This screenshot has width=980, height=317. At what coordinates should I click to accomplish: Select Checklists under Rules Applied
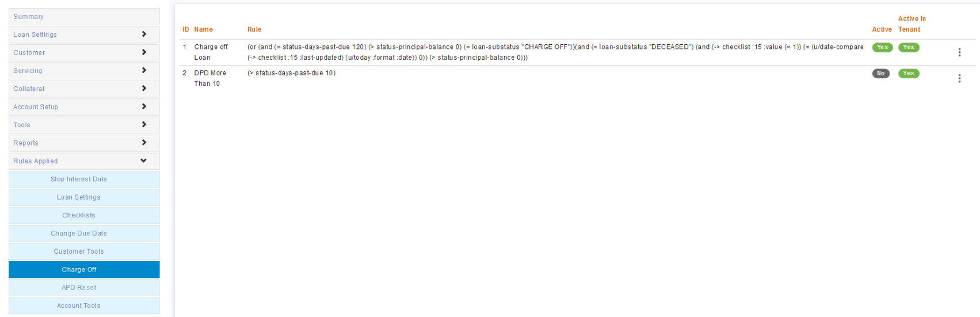click(84, 215)
